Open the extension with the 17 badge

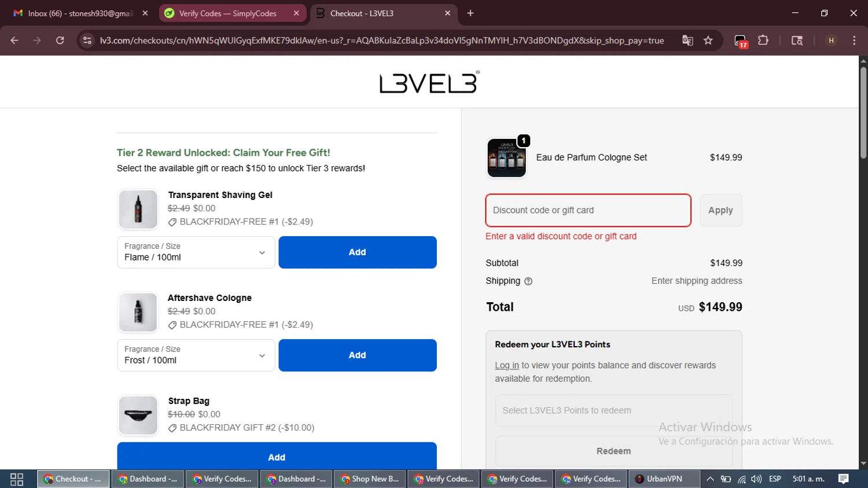(x=741, y=41)
